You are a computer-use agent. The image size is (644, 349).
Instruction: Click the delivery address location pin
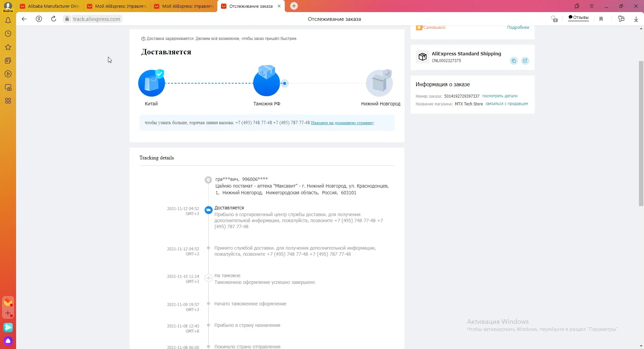(x=208, y=180)
